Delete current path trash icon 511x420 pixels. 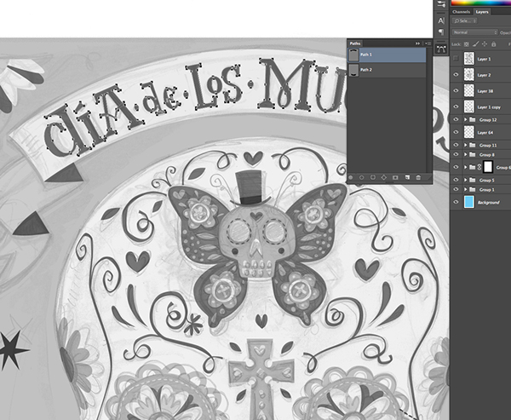pos(418,177)
